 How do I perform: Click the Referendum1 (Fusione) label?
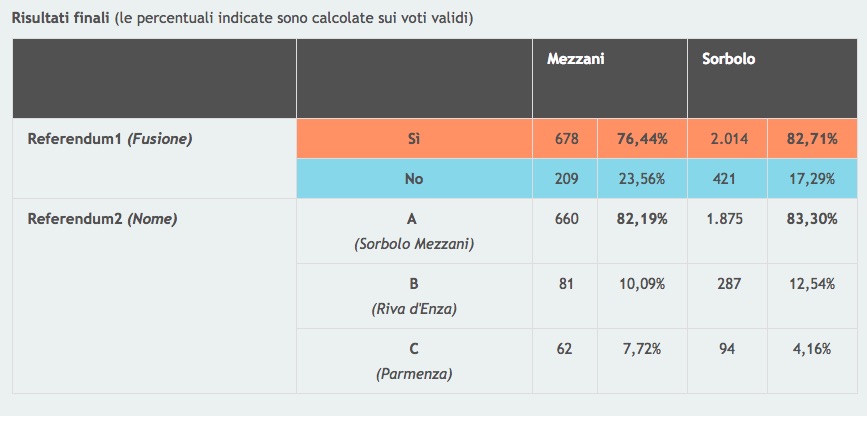point(109,139)
